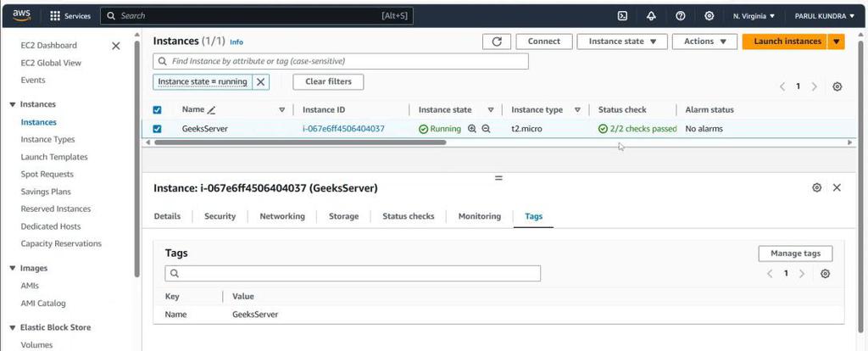Collapse the Elastic Block Store section

click(13, 328)
